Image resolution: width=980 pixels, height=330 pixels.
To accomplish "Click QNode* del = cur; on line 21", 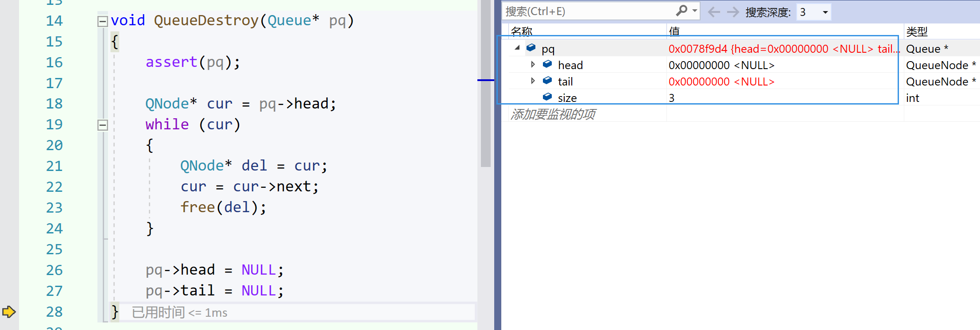I will coord(254,166).
